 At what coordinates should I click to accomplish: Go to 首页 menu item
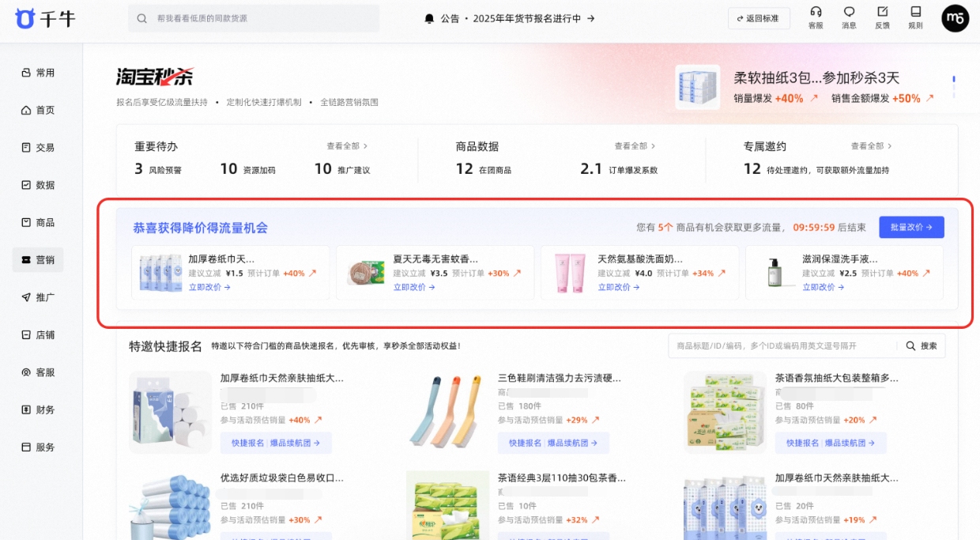[38, 110]
